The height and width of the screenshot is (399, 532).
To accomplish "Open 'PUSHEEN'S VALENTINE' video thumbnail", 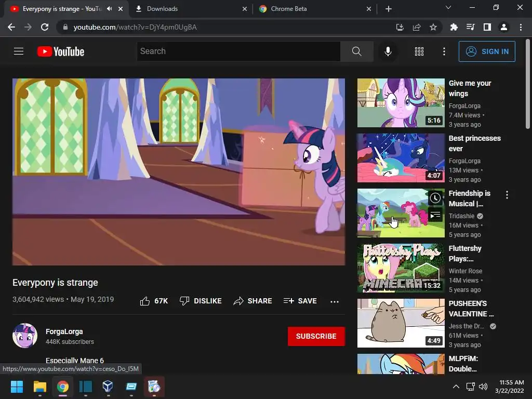I will click(401, 323).
